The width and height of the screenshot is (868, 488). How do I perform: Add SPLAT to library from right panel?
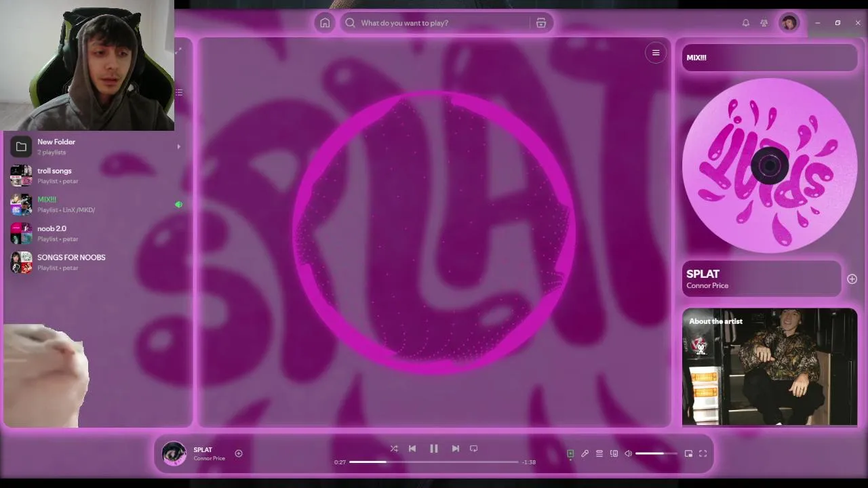[x=852, y=279]
